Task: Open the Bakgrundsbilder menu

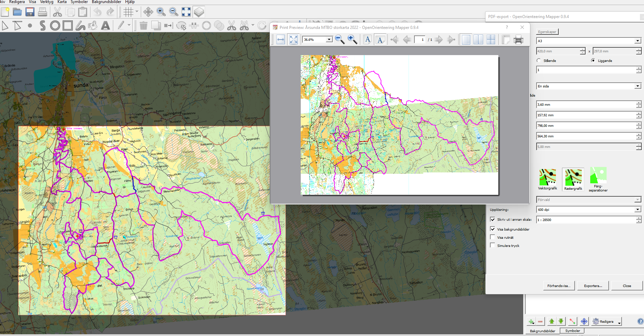Action: 106,2
